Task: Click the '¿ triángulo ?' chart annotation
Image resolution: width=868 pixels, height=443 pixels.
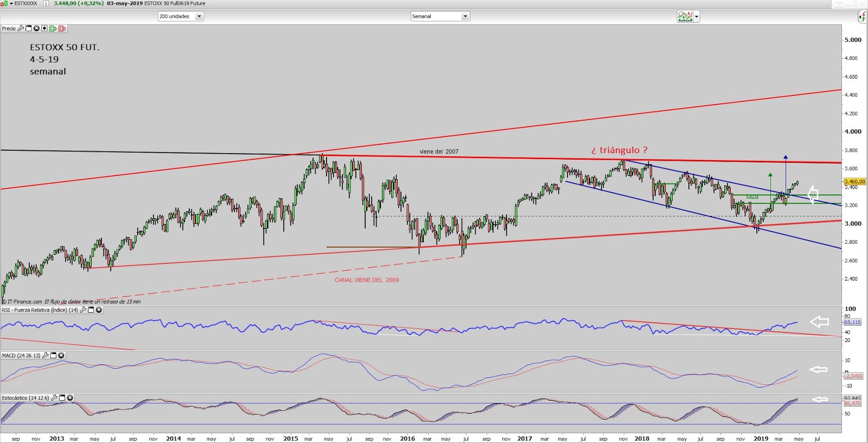Action: (619, 150)
